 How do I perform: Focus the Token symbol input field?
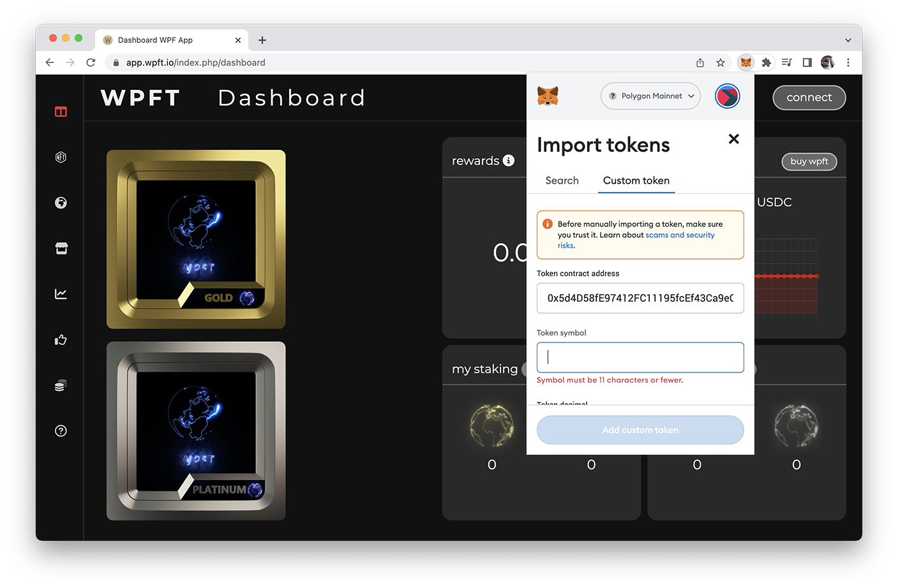coord(640,357)
